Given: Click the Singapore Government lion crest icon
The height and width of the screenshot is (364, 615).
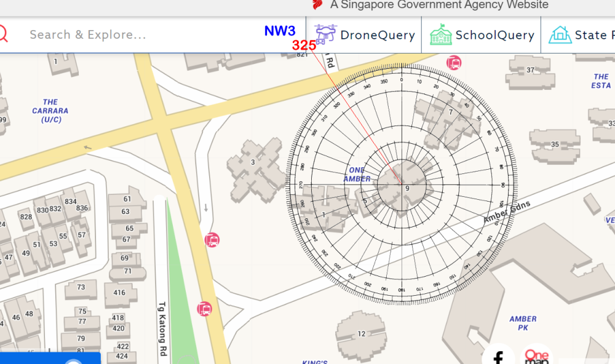Looking at the screenshot, I should [x=317, y=5].
